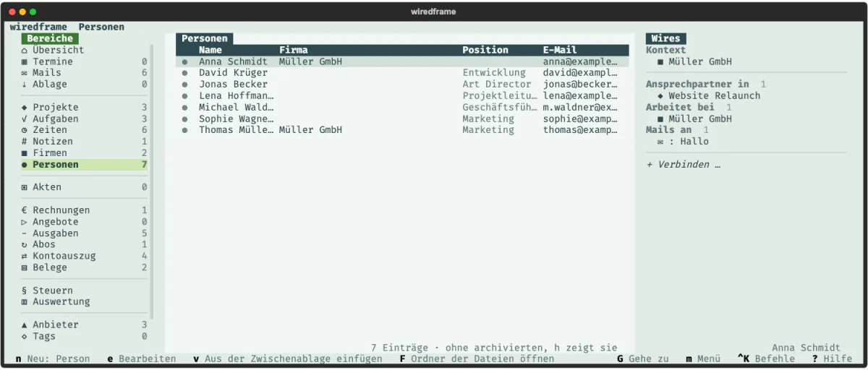Click v Aus der Zwischenablage einfügen
This screenshot has width=868, height=370.
288,358
